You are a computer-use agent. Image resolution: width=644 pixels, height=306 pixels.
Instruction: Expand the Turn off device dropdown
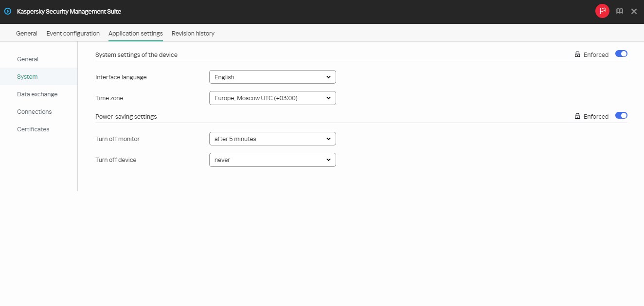pyautogui.click(x=272, y=160)
